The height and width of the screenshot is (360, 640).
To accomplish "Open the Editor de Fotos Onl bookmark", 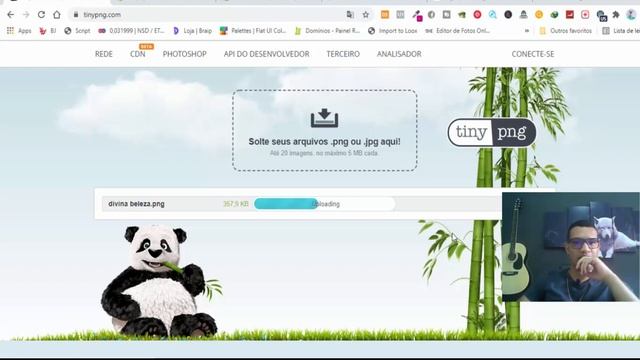I will tap(458, 31).
